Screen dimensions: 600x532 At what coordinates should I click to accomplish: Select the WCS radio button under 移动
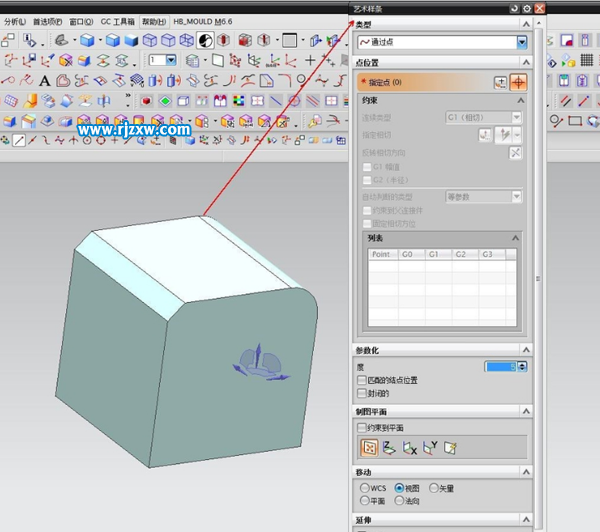click(364, 488)
